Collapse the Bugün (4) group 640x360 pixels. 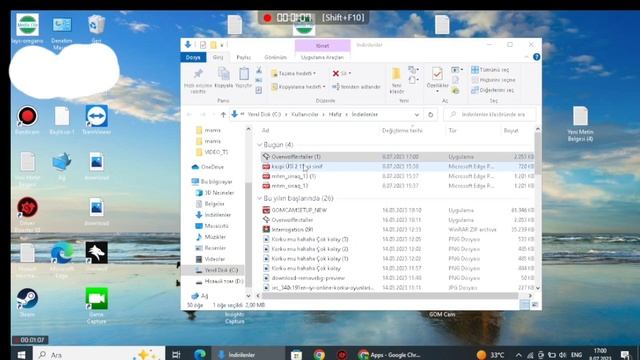pyautogui.click(x=260, y=145)
